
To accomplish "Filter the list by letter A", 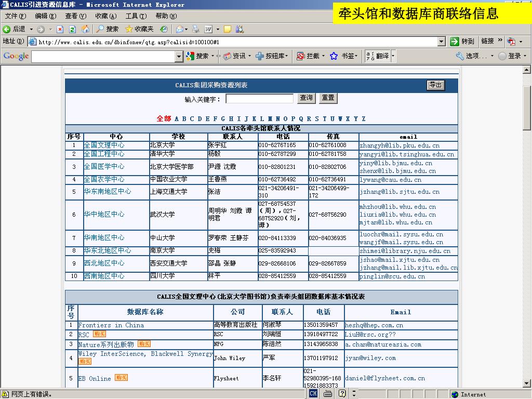I will (177, 119).
